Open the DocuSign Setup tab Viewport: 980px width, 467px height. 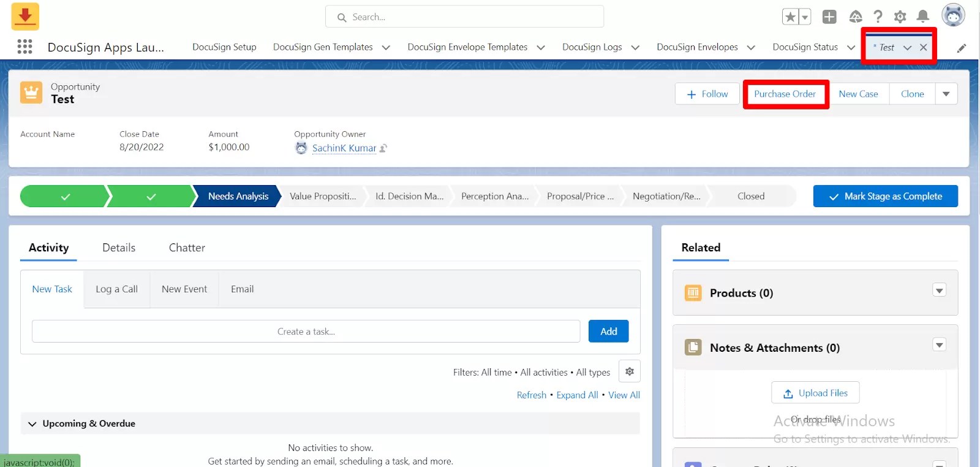point(224,47)
